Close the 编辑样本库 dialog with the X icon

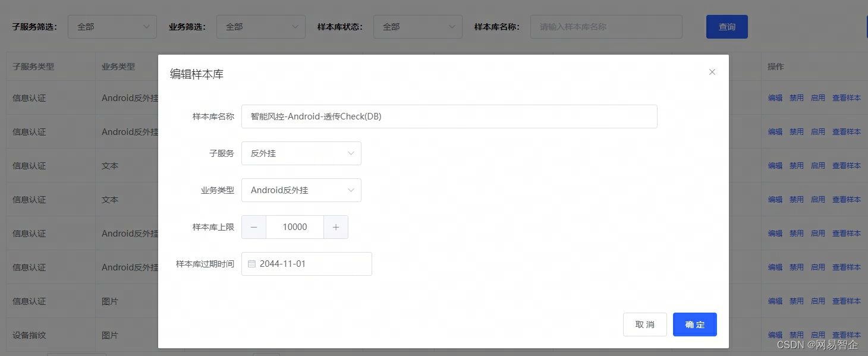point(712,72)
